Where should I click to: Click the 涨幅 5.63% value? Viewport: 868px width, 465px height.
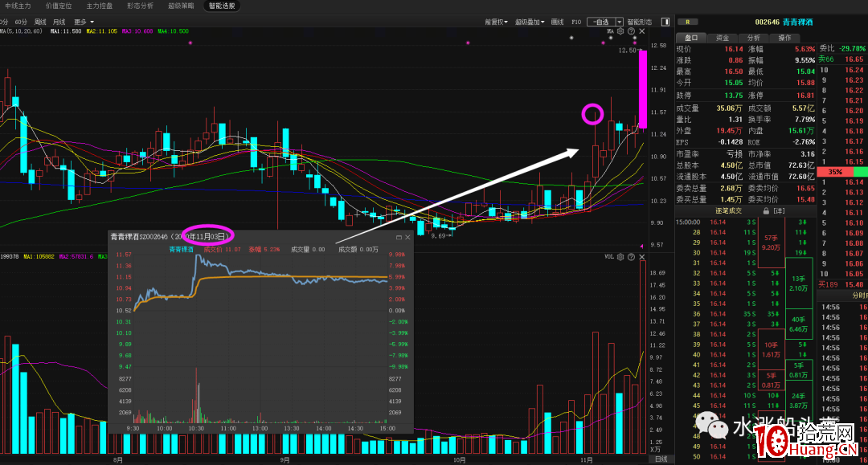click(x=805, y=49)
